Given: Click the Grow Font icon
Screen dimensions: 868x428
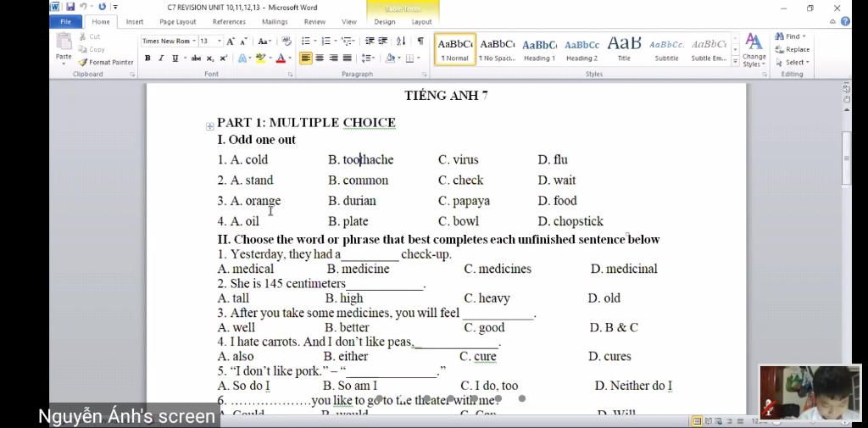Looking at the screenshot, I should tap(231, 42).
